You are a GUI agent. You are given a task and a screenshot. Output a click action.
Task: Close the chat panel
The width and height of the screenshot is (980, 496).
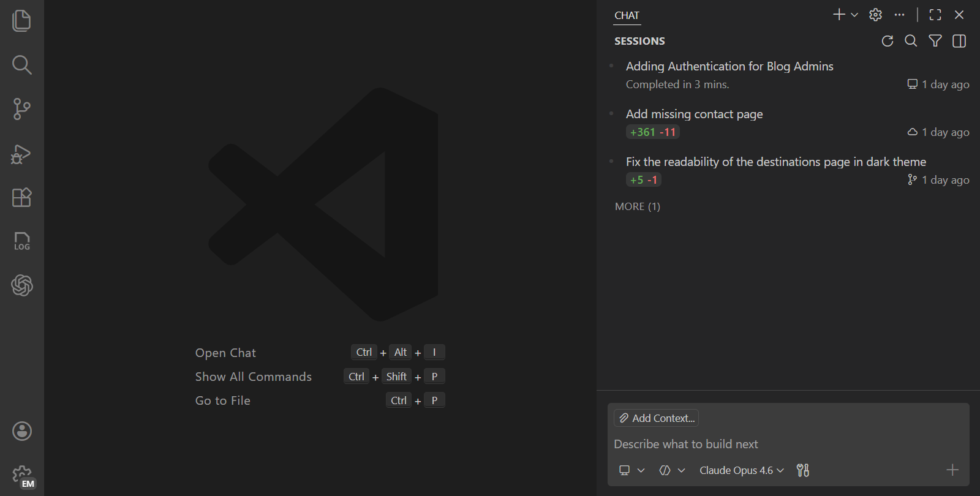[x=959, y=15]
